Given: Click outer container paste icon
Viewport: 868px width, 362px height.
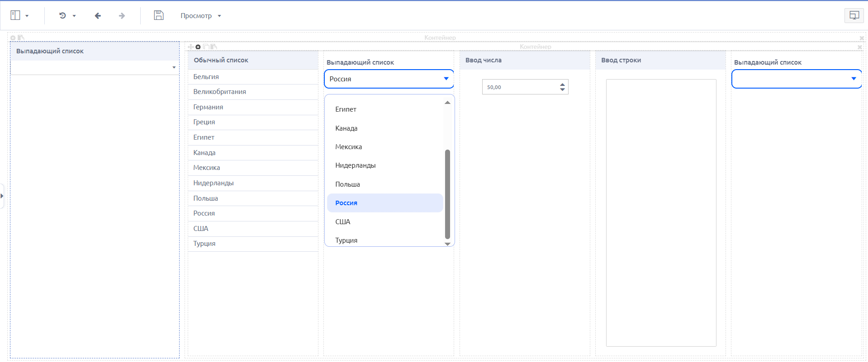Looking at the screenshot, I should point(21,38).
